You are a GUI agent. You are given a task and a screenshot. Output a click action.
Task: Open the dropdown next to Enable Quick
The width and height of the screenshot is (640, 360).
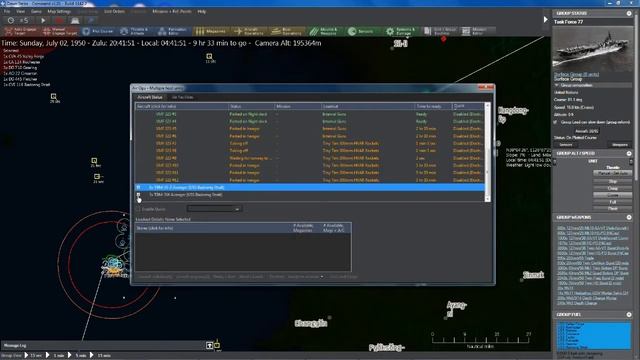coord(214,209)
